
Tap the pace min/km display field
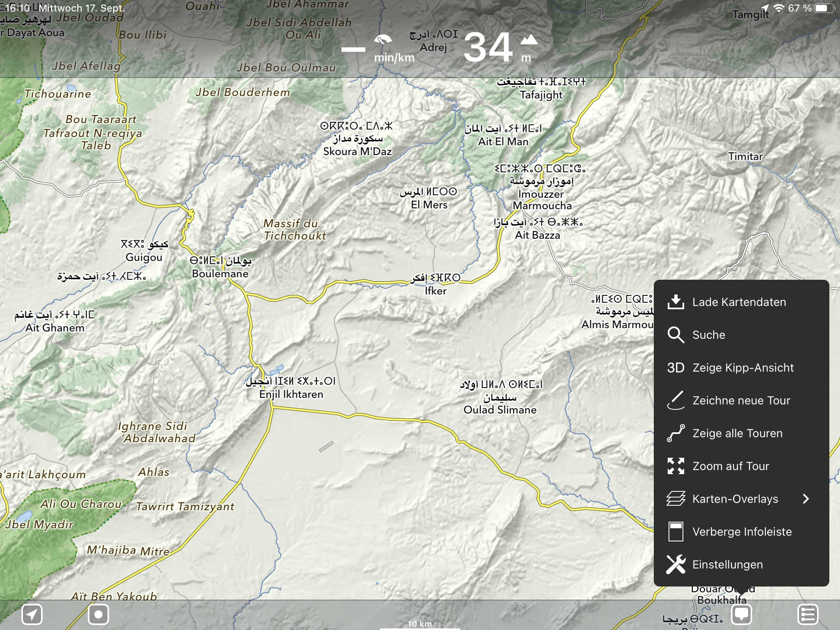pos(378,49)
